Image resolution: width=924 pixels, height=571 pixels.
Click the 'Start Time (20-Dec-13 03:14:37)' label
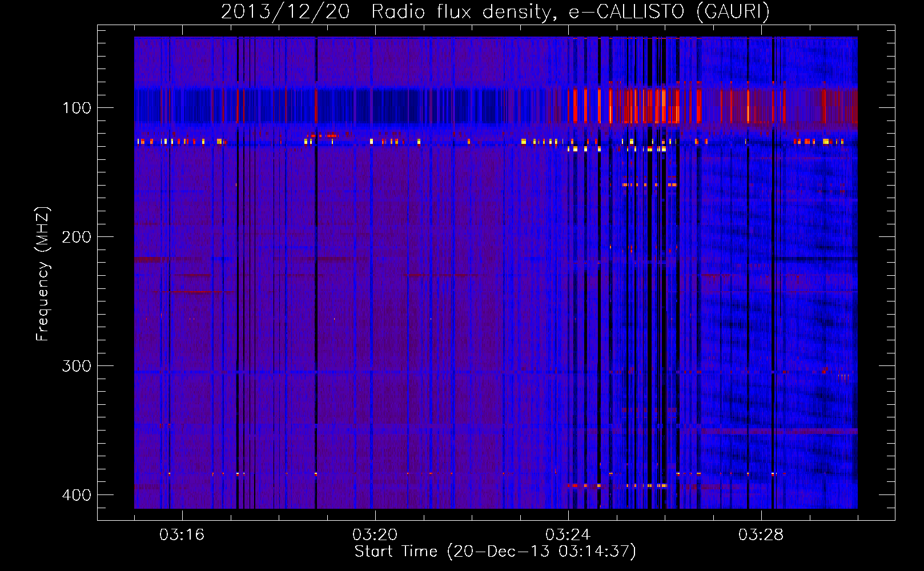(495, 552)
